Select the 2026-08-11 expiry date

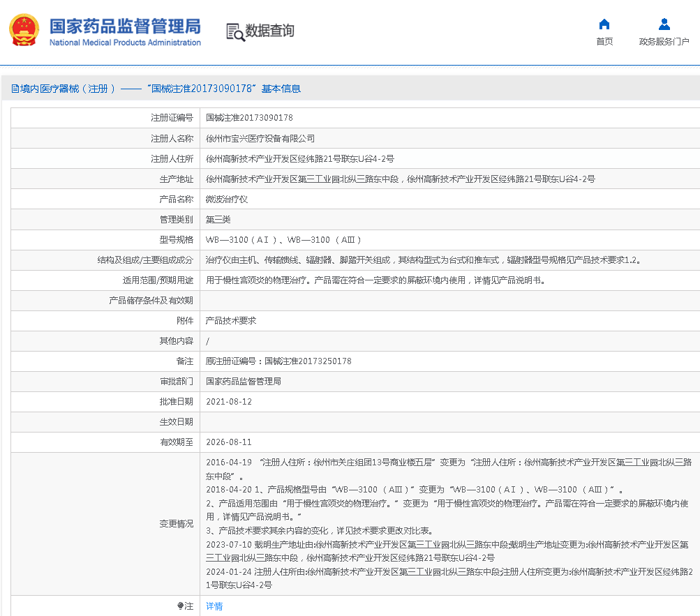[229, 442]
